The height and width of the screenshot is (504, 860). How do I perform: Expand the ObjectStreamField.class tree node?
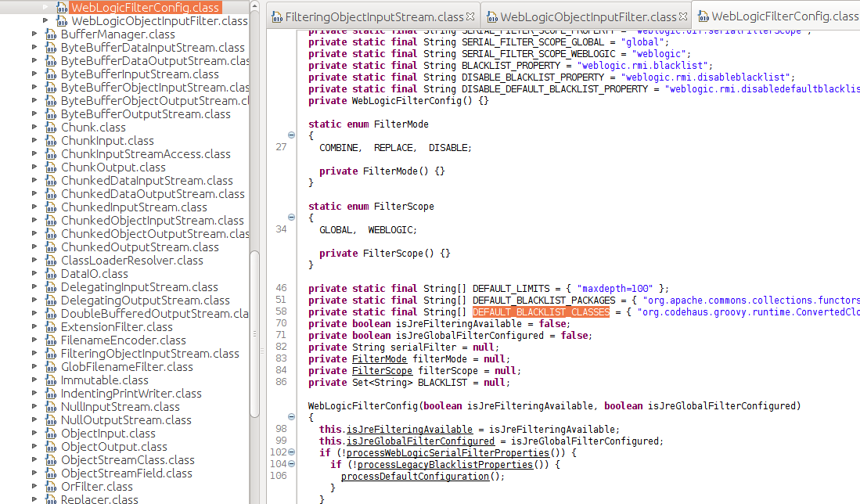tap(34, 473)
